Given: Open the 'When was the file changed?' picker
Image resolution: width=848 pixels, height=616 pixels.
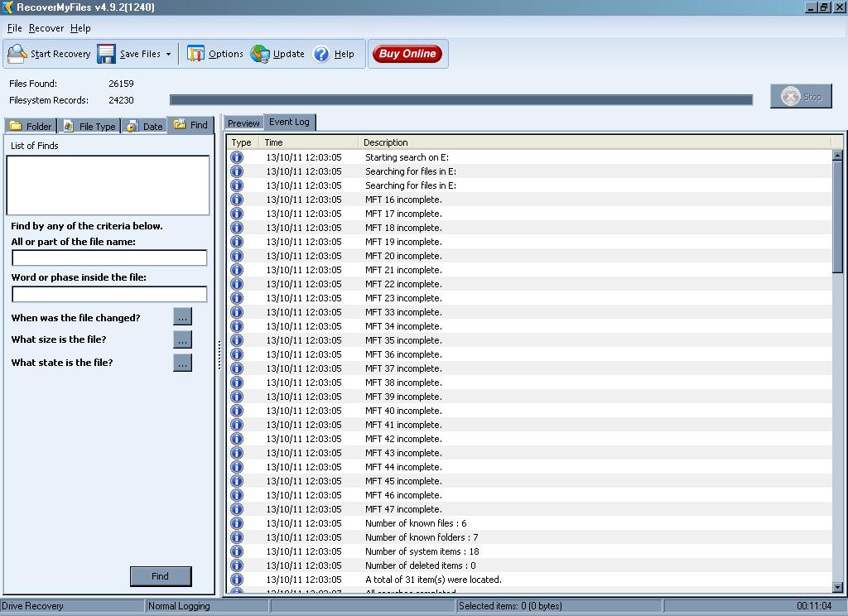Looking at the screenshot, I should click(182, 316).
